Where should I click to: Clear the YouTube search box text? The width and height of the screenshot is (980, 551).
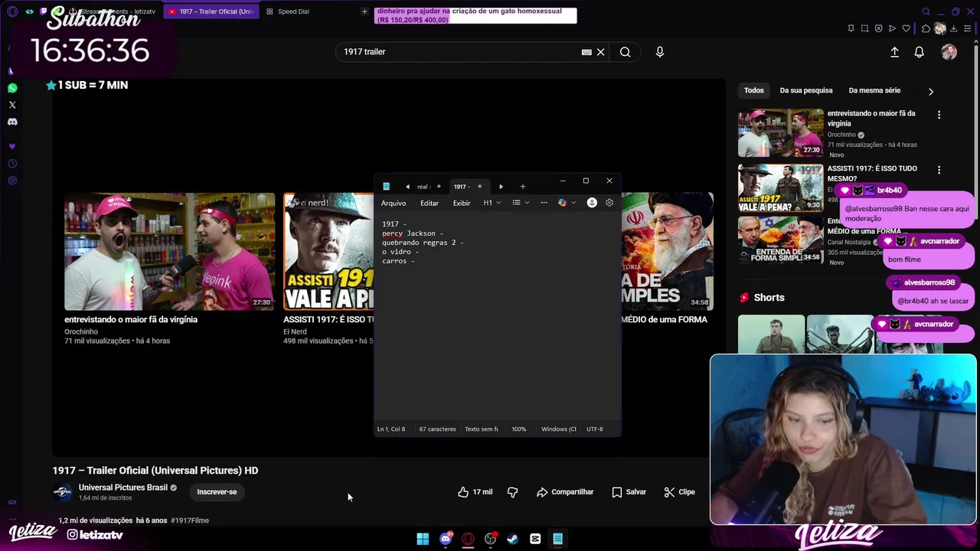click(601, 52)
